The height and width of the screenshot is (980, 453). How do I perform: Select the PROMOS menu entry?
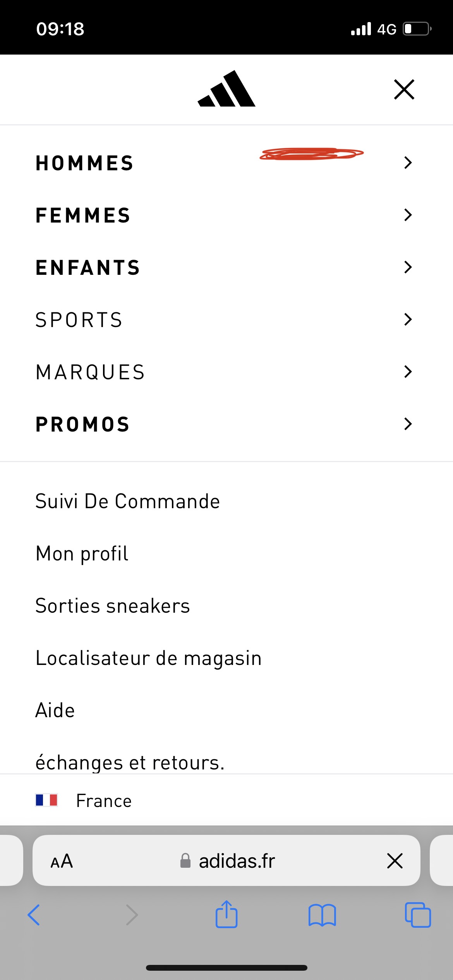click(82, 424)
